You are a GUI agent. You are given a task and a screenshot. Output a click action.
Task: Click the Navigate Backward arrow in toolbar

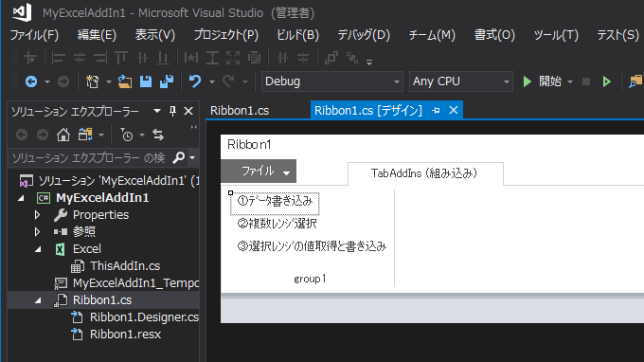tap(31, 81)
